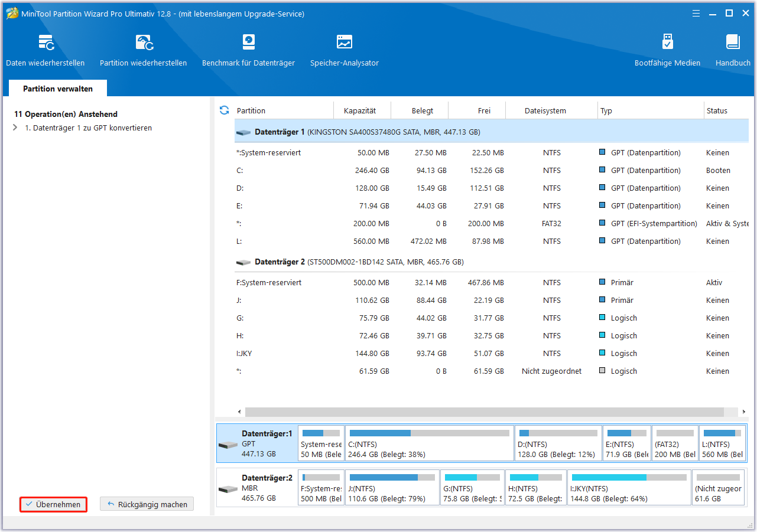Click the Datenträger 2 disk icon in list
Viewport: 757px width, 532px height.
[x=243, y=262]
